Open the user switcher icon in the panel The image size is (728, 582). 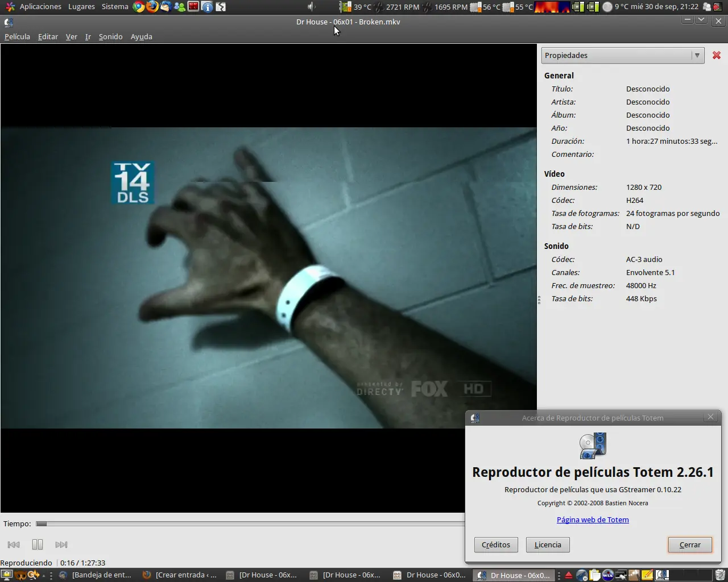707,7
